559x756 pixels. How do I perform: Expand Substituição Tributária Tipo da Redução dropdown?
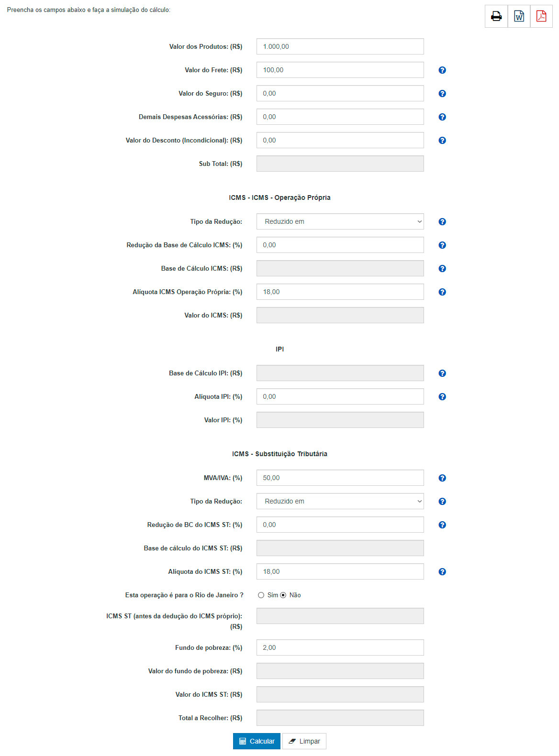click(340, 501)
